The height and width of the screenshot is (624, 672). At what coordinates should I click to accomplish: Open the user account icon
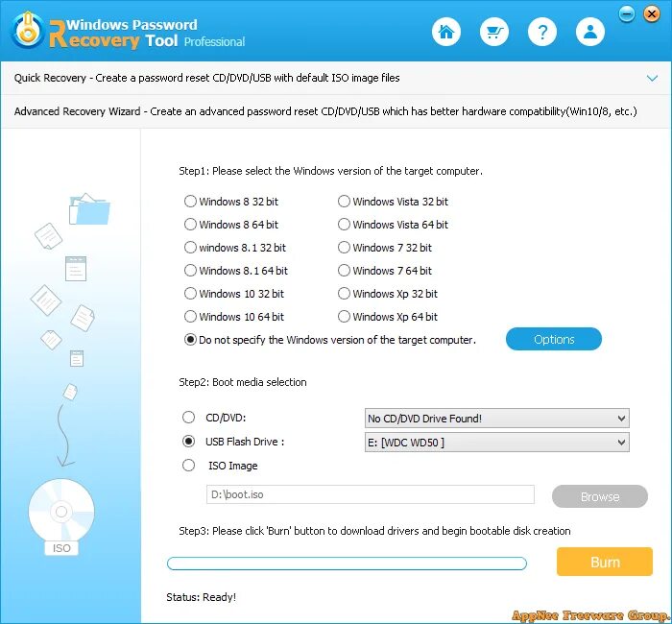pos(590,32)
